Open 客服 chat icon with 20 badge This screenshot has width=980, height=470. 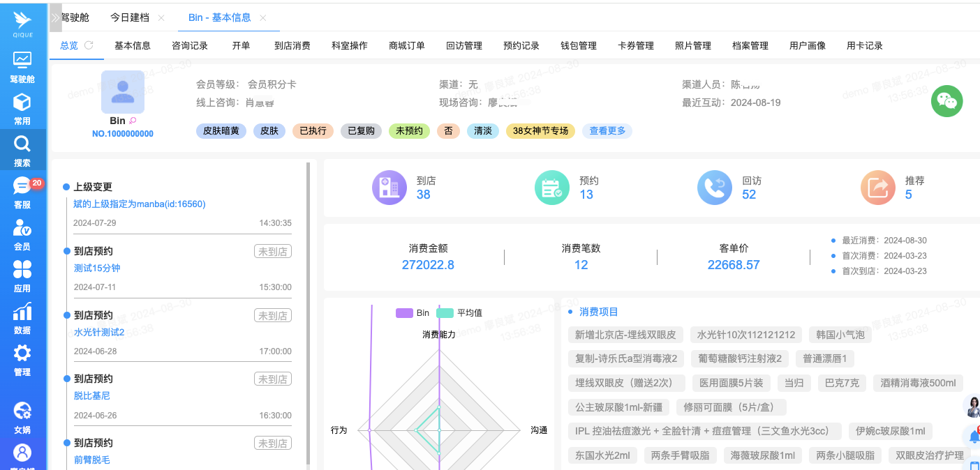(x=22, y=186)
